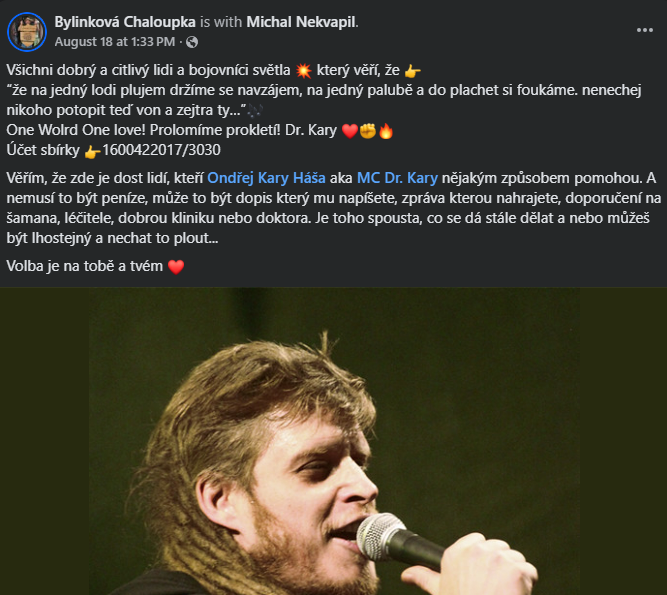667x595 pixels.
Task: Click the globe public audience icon
Action: (x=192, y=42)
